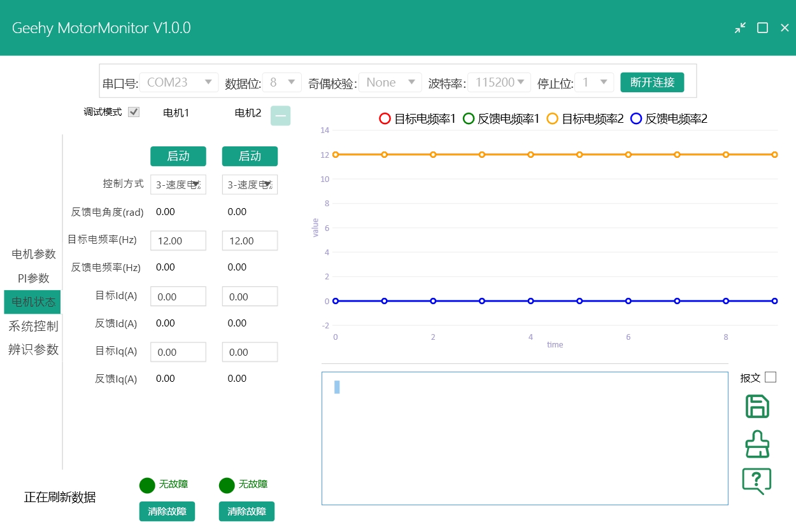Toggle 目标电频率1 series in chart legend
This screenshot has width=796, height=532.
click(x=417, y=118)
